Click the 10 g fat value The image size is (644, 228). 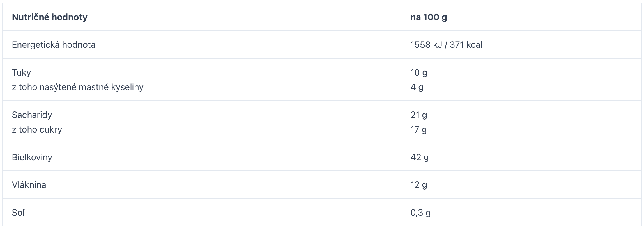tap(419, 72)
